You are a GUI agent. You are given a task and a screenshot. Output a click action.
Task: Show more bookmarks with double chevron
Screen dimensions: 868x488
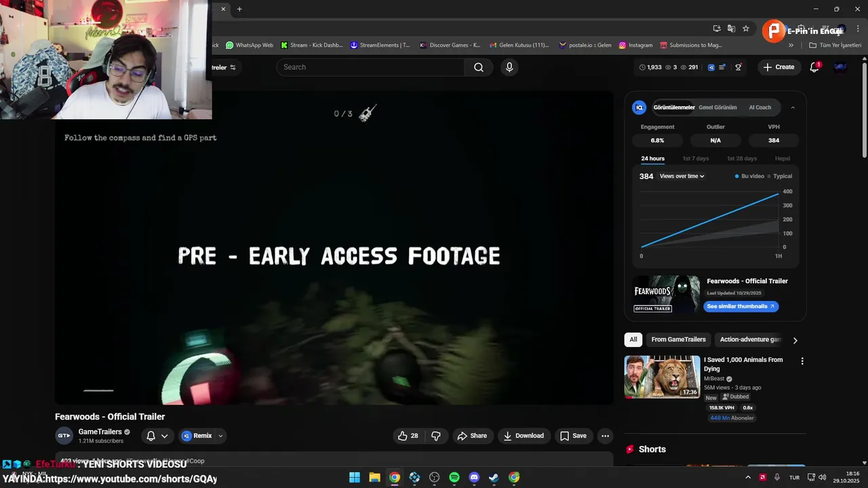pos(791,45)
